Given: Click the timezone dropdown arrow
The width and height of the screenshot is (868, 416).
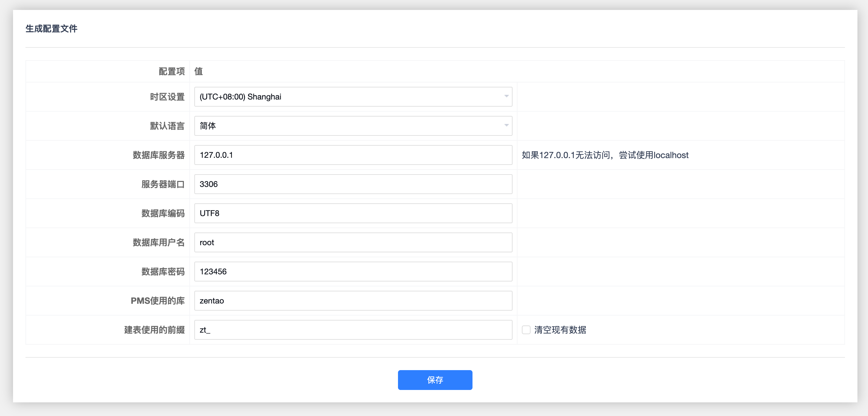Looking at the screenshot, I should (506, 97).
